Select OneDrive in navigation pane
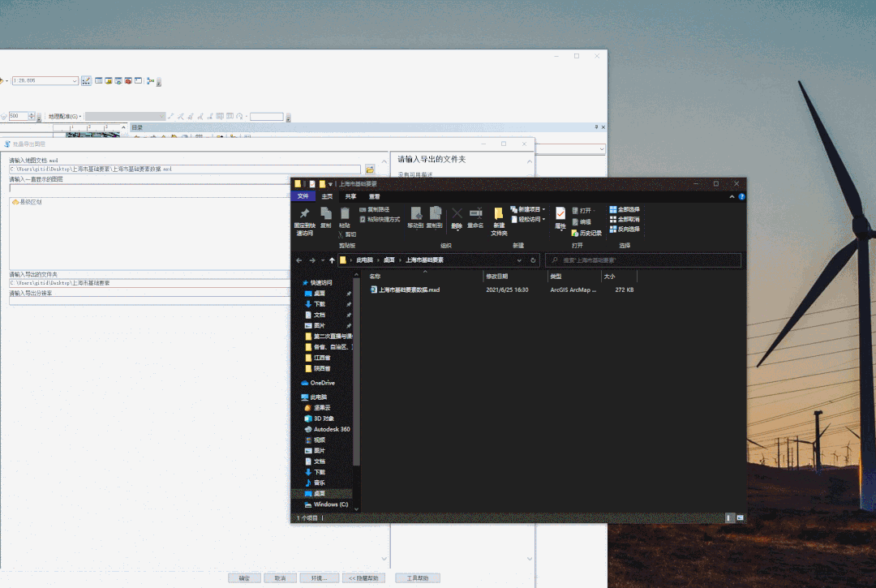The height and width of the screenshot is (588, 876). point(322,383)
